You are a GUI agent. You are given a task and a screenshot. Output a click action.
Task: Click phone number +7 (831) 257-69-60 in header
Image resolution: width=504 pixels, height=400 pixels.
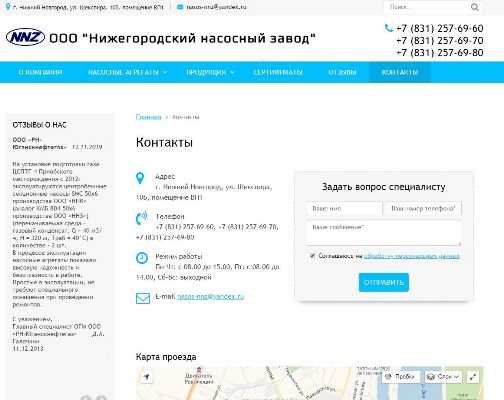point(440,28)
